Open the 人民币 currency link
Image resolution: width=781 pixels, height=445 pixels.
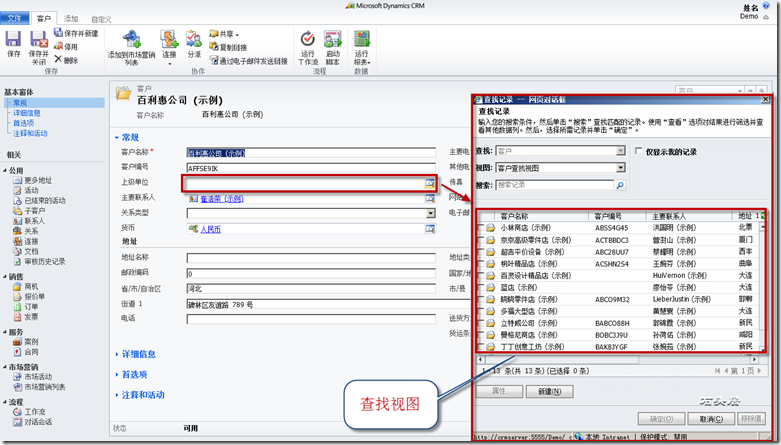pos(211,229)
